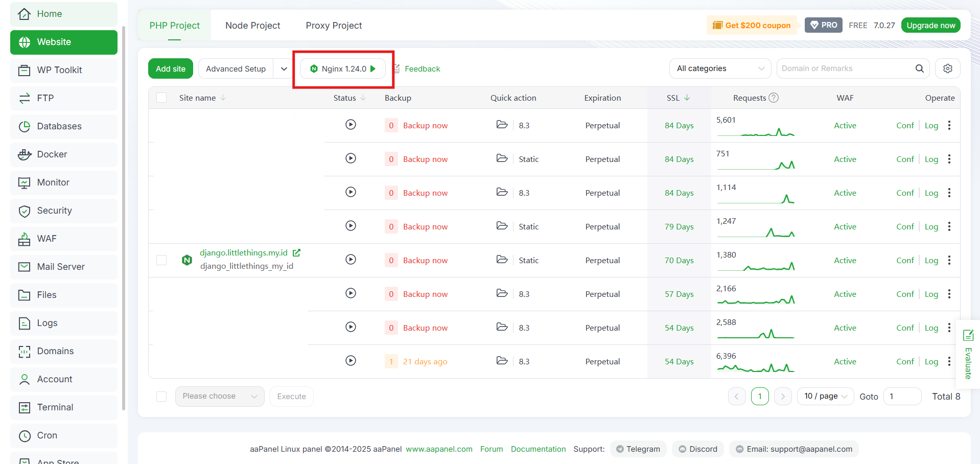Open the Evaluate side tab
980x464 pixels.
coord(968,355)
